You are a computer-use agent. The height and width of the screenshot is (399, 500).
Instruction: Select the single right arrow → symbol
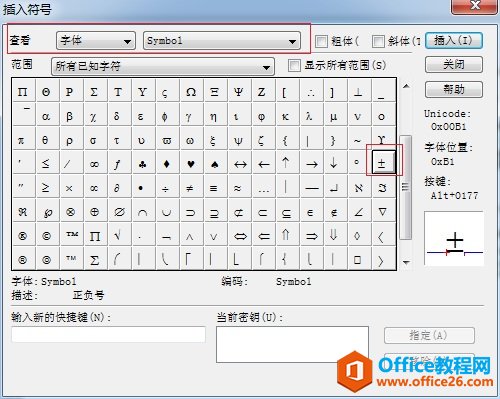tap(311, 162)
